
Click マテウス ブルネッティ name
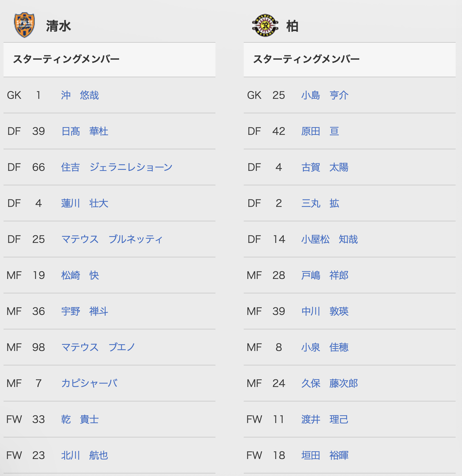pos(112,239)
